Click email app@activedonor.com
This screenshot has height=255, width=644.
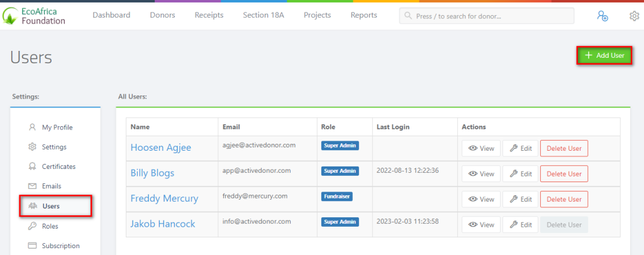(x=257, y=171)
